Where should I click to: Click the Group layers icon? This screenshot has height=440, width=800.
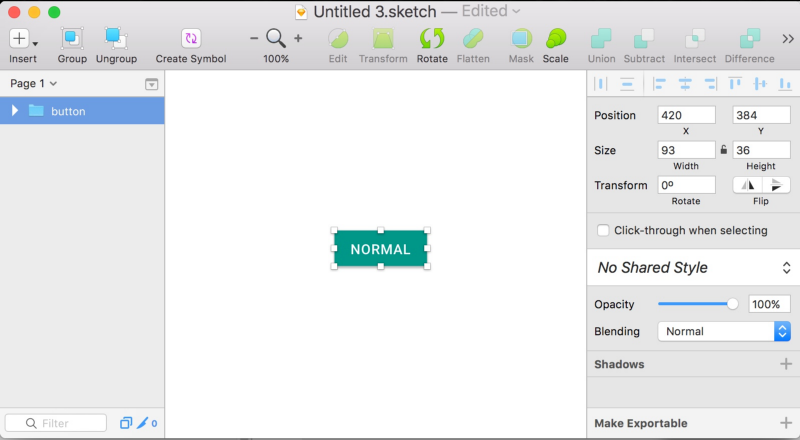[72, 39]
